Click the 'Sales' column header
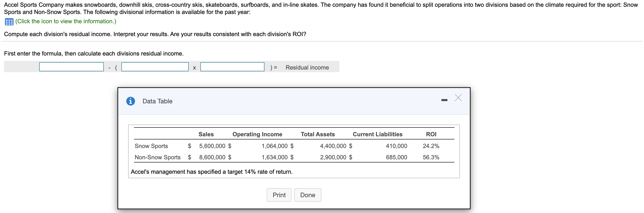 206,134
